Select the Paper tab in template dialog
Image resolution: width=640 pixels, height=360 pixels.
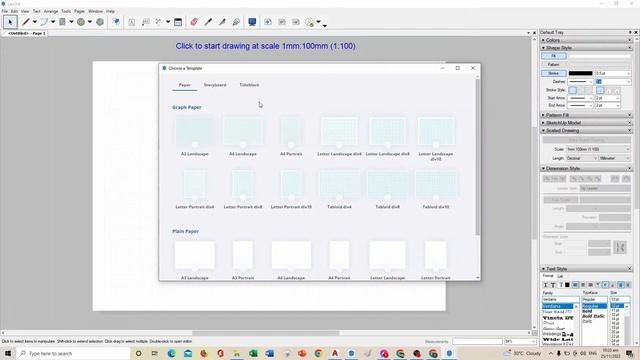[x=184, y=85]
